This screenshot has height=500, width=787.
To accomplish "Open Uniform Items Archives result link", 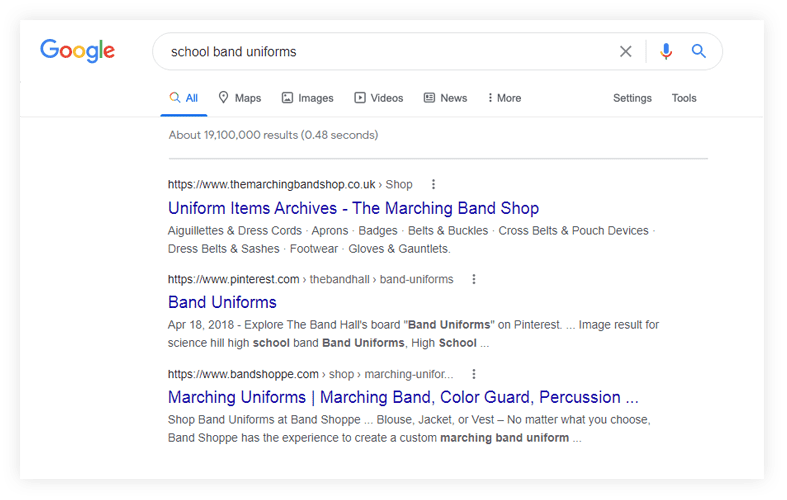I will click(353, 208).
